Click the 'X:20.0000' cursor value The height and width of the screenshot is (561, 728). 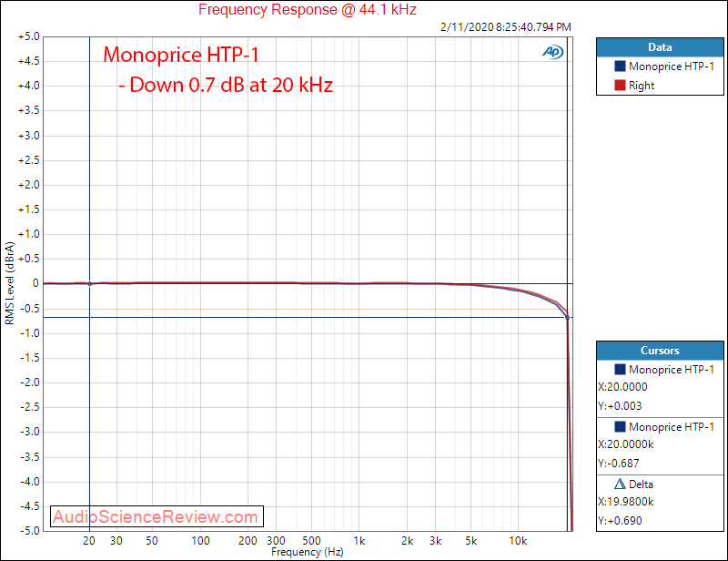click(x=622, y=387)
